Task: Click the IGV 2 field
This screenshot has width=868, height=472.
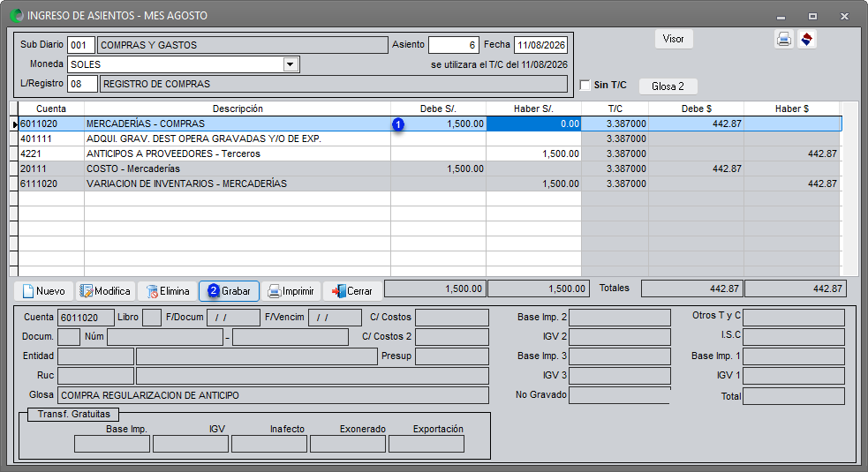Action: tap(620, 337)
